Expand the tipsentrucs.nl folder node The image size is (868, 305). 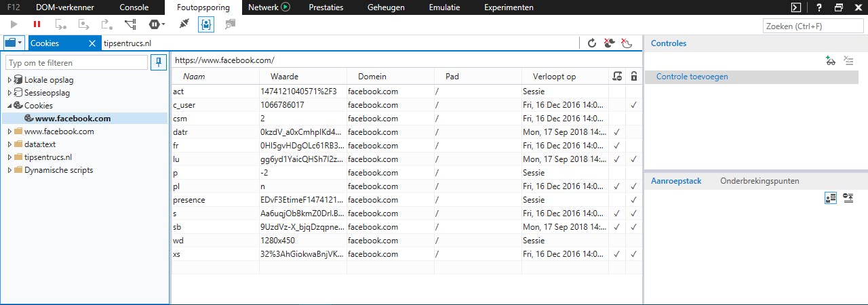pyautogui.click(x=9, y=157)
